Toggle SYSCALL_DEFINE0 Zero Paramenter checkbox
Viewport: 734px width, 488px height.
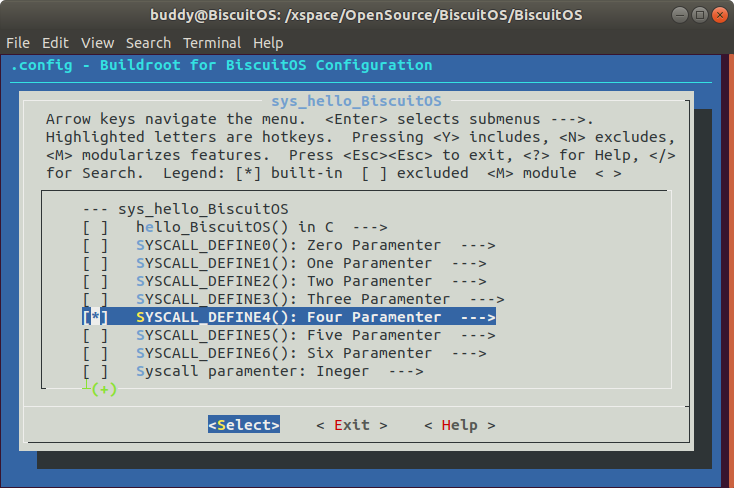pos(96,245)
